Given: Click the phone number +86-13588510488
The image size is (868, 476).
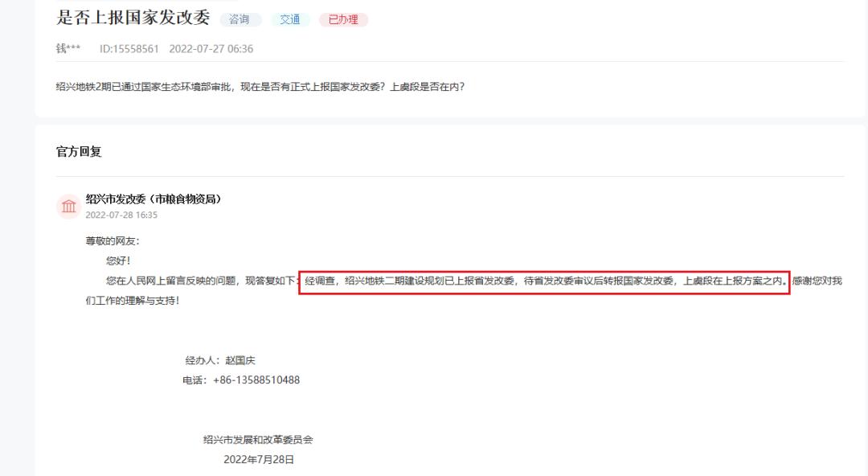Looking at the screenshot, I should point(256,380).
